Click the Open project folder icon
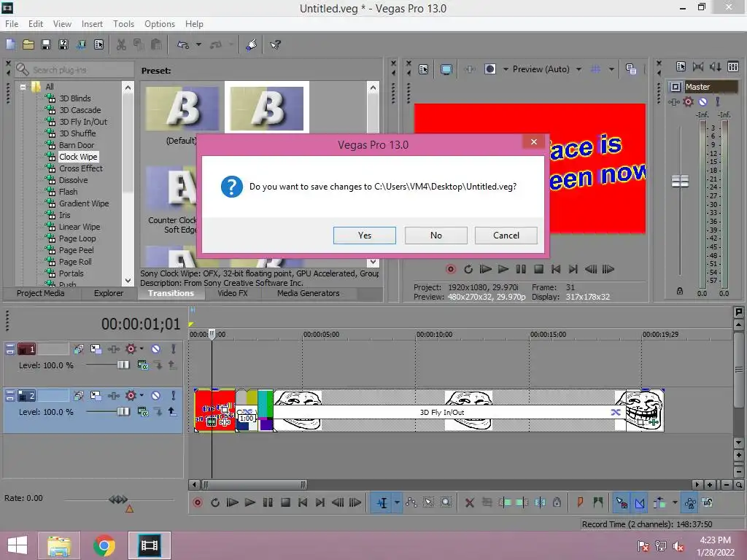The image size is (747, 560). pos(28,44)
